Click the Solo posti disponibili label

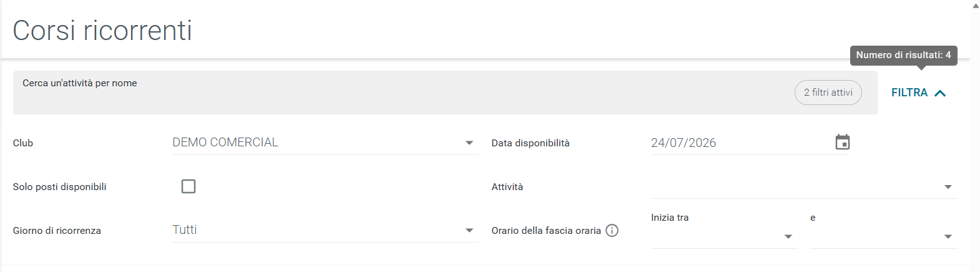click(59, 187)
